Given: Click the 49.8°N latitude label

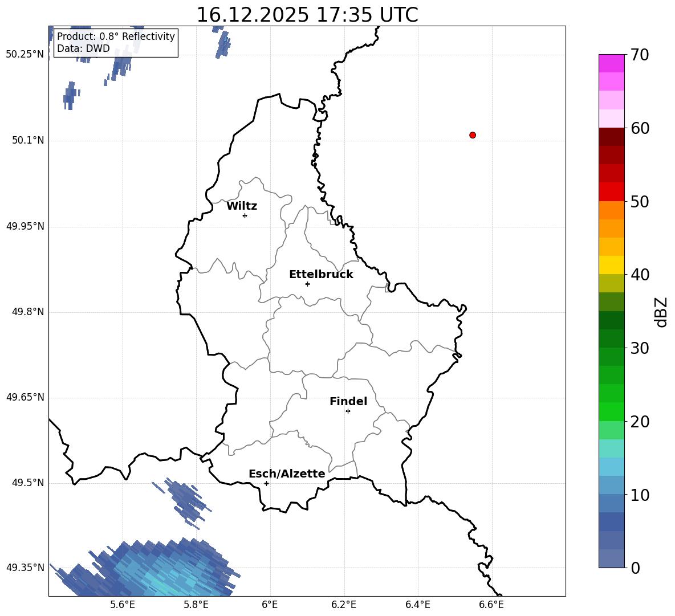Looking at the screenshot, I should coord(27,312).
